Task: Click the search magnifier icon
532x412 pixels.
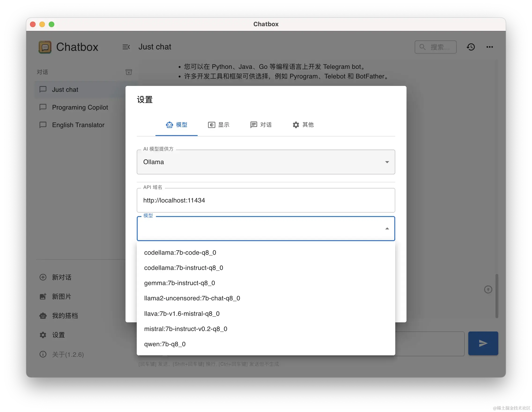Action: tap(422, 47)
